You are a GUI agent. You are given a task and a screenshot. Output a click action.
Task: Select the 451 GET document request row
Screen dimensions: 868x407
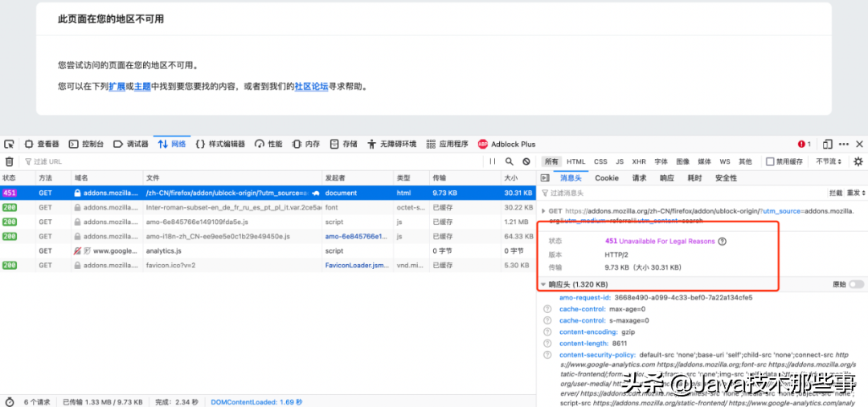pos(268,193)
